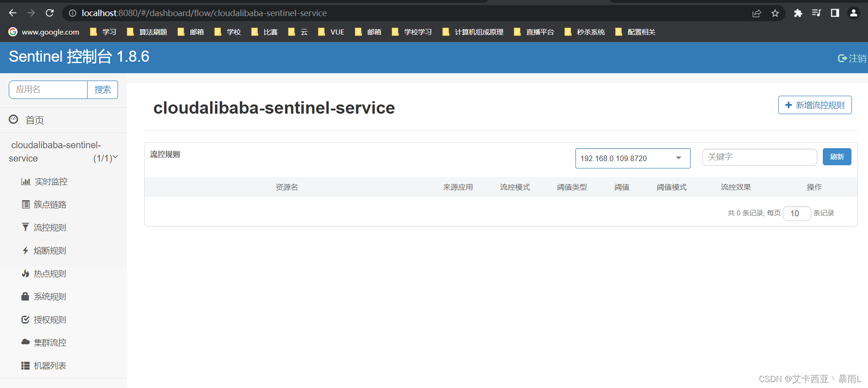Viewport: 868px width, 388px height.
Task: Collapse the cloudalibaba-sentinel-service app chevron
Action: coord(115,157)
